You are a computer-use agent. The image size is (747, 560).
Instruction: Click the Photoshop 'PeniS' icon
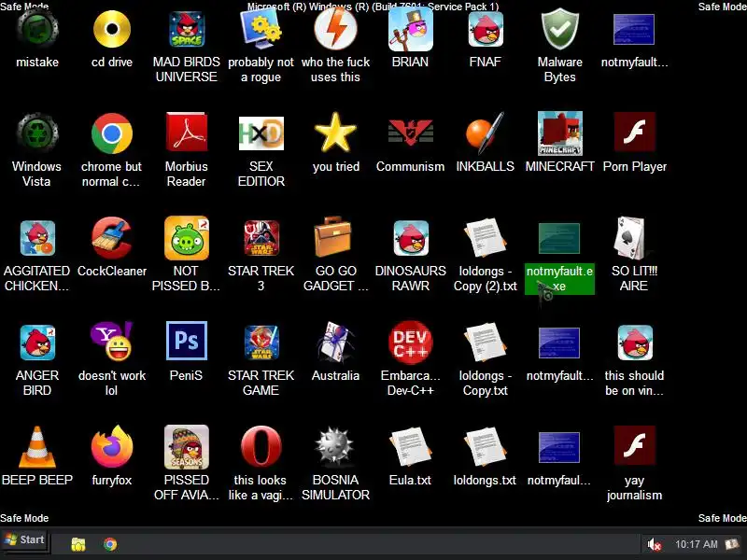point(187,341)
